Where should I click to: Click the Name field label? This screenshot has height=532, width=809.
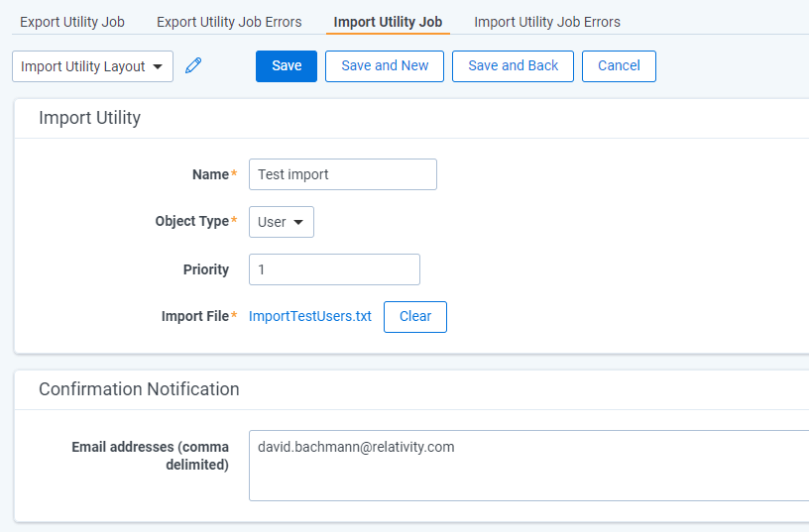click(x=210, y=174)
